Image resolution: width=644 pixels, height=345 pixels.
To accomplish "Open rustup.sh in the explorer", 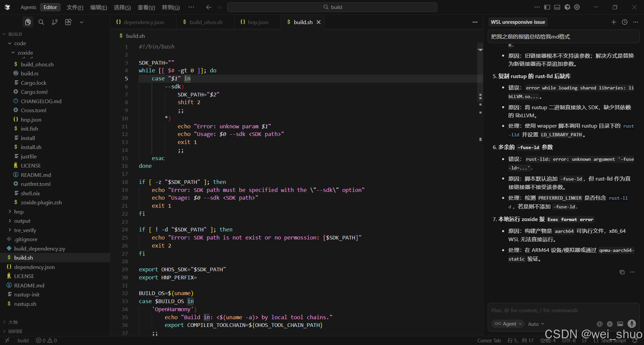I will [25, 304].
